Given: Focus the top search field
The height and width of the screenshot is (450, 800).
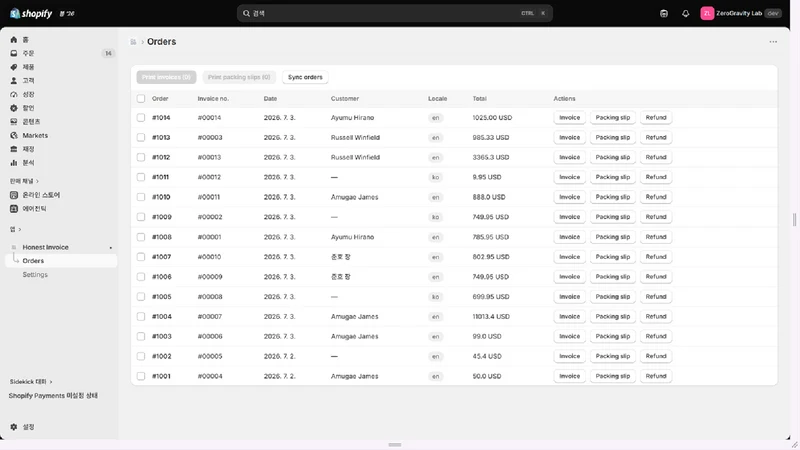Looking at the screenshot, I should (x=394, y=13).
